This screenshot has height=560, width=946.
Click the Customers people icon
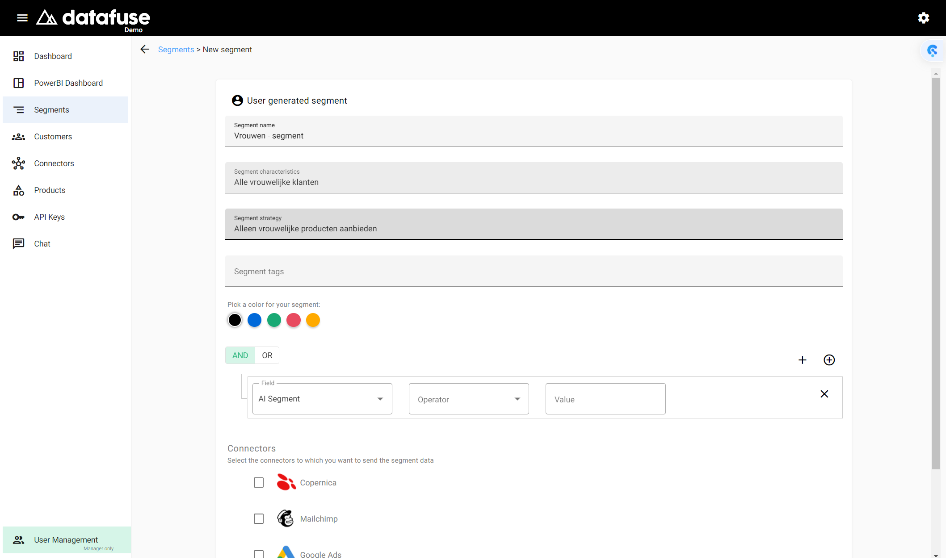pyautogui.click(x=18, y=137)
